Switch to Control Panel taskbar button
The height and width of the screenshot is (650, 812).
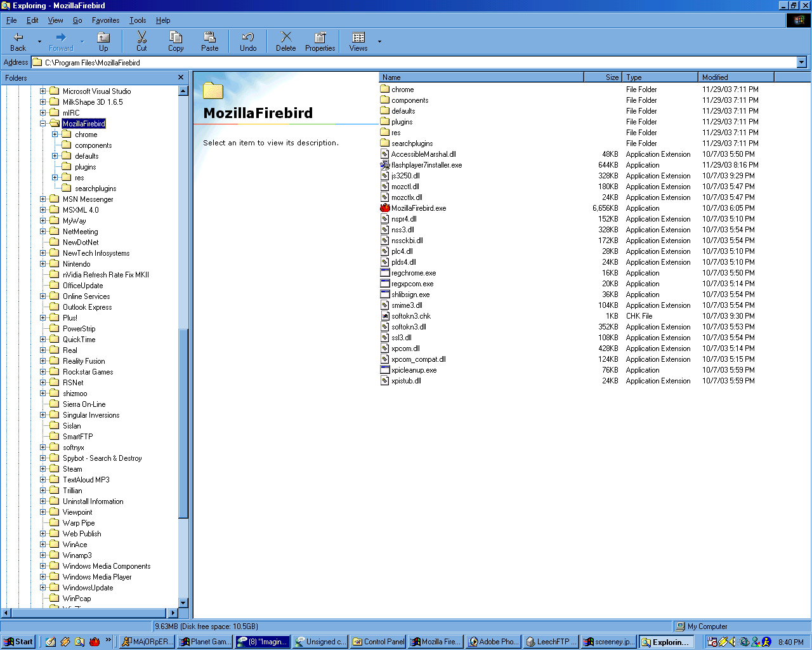coord(378,642)
